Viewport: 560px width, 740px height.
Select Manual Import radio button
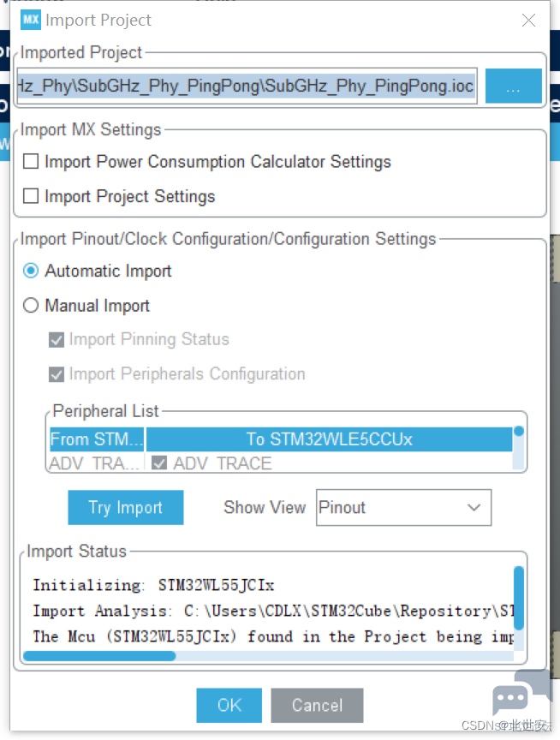(x=31, y=306)
